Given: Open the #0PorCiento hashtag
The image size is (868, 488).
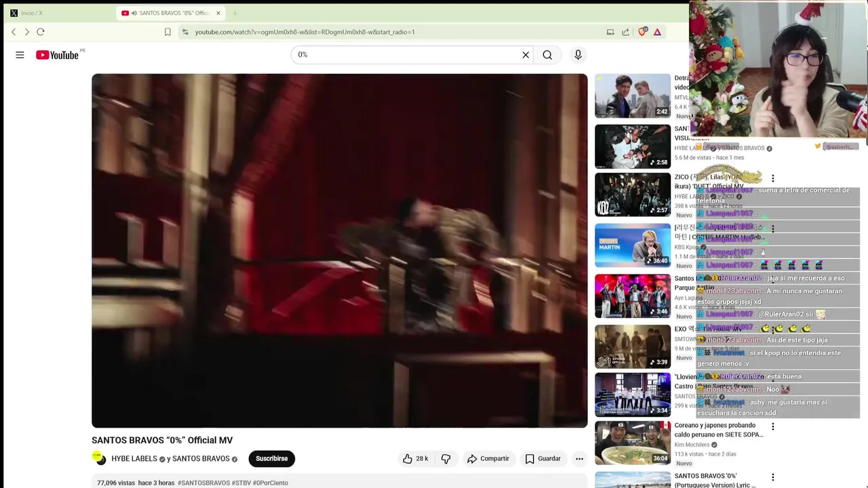Looking at the screenshot, I should click(x=271, y=483).
